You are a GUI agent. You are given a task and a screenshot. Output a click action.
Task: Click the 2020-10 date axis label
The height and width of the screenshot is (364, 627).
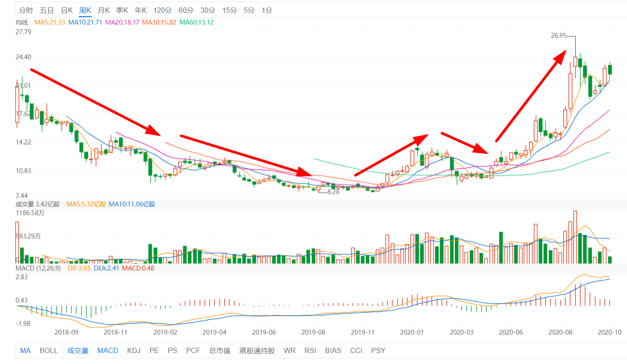point(610,332)
